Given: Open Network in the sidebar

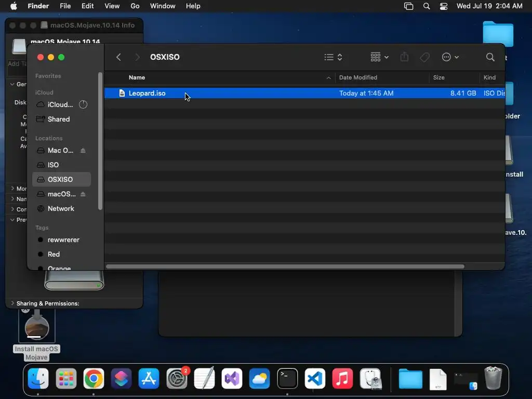Looking at the screenshot, I should [62, 209].
